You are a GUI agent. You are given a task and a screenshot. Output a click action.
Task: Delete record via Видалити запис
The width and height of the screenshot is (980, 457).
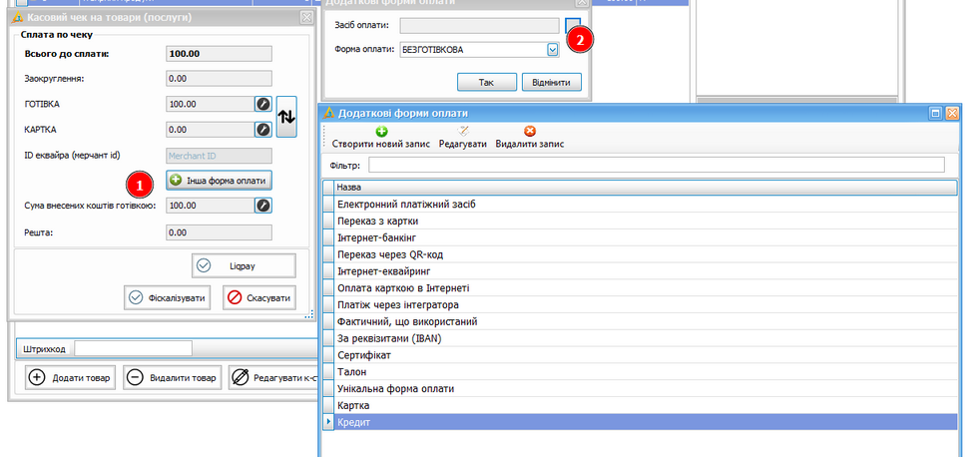point(530,138)
